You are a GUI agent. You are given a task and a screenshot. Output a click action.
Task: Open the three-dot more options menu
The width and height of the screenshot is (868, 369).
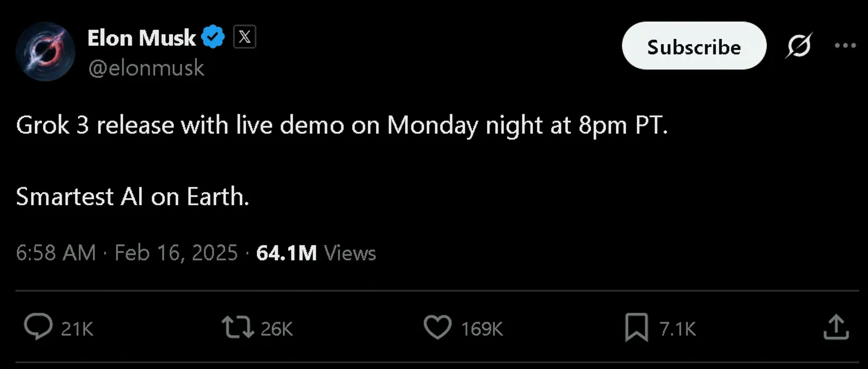(845, 45)
